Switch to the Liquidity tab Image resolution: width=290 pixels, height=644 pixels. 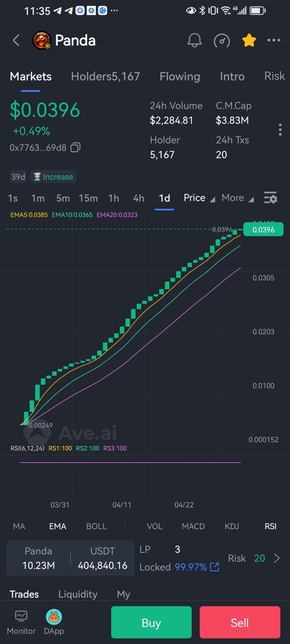[78, 594]
